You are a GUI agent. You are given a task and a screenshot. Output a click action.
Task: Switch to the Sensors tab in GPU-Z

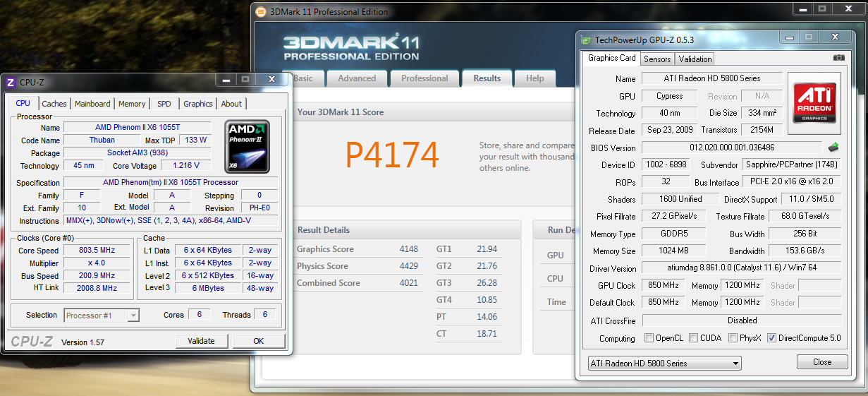(x=657, y=59)
